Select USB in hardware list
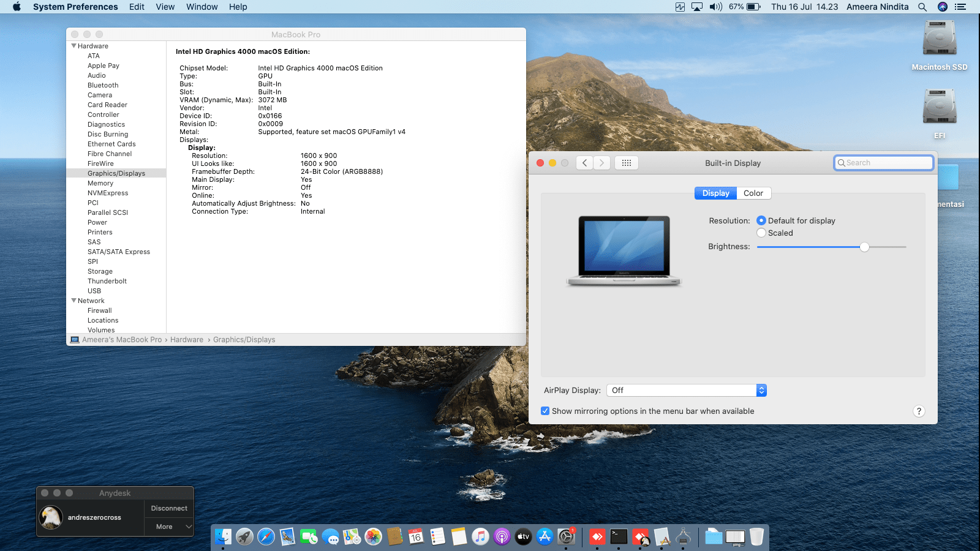The height and width of the screenshot is (551, 980). [x=94, y=291]
